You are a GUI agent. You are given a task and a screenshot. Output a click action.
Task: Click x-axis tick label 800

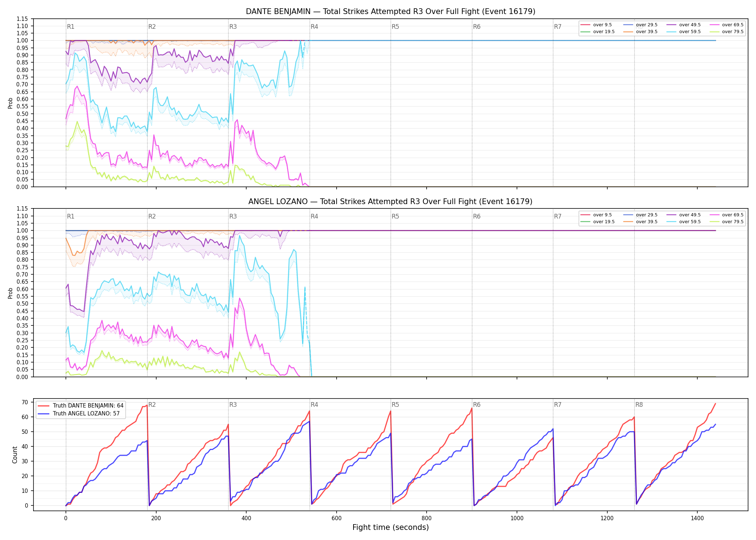(x=427, y=518)
